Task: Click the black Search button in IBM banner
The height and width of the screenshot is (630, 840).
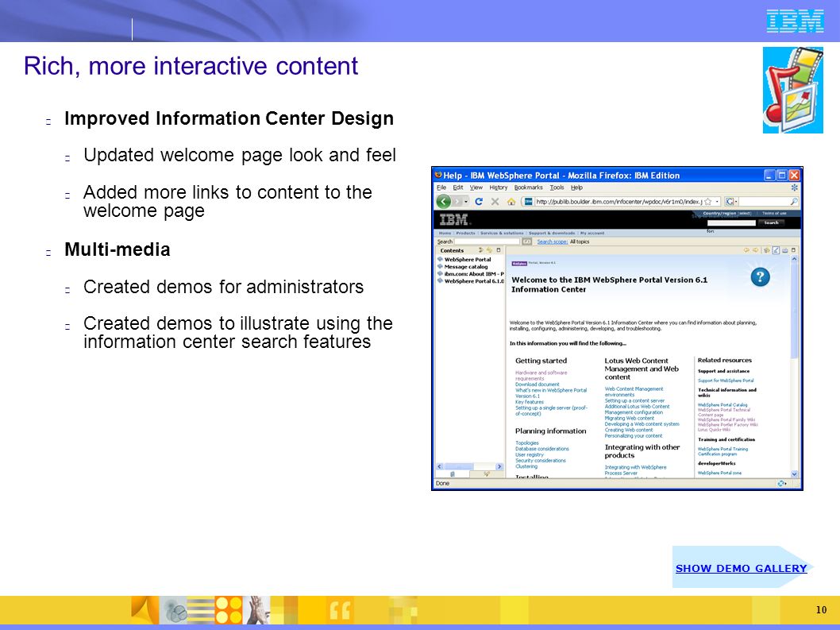Action: click(x=772, y=222)
